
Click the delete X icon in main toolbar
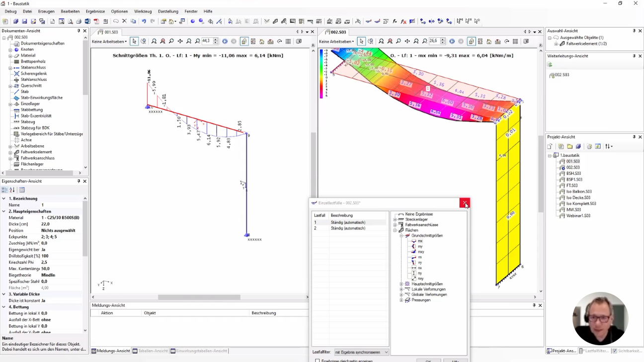[124, 21]
